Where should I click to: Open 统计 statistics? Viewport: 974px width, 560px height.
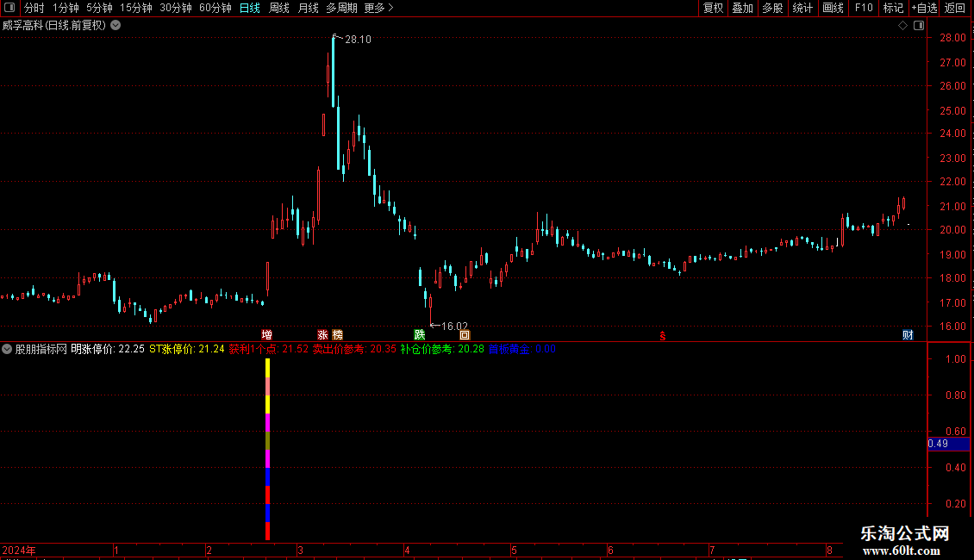pos(802,8)
